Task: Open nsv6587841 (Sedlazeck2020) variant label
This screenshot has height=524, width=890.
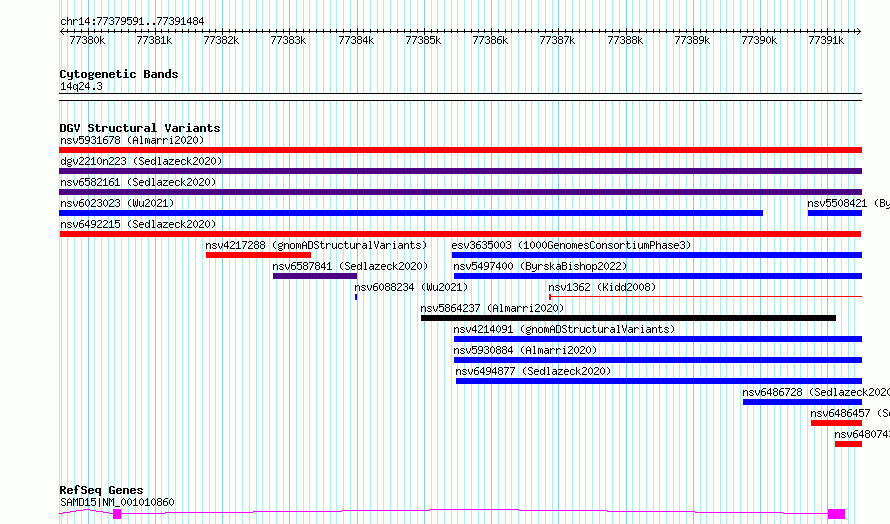Action: (350, 266)
